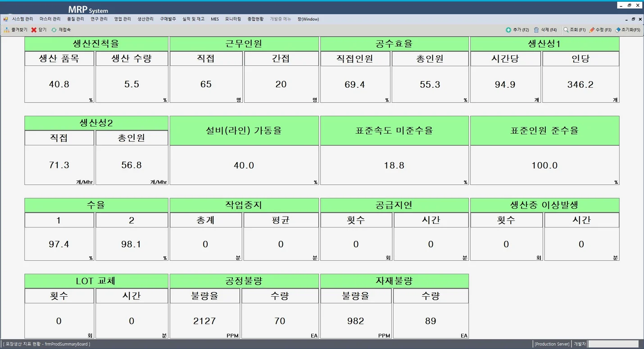Screen dimensions: 644x349
Task: Click the 미준수율 value 18.8
Action: (x=394, y=165)
